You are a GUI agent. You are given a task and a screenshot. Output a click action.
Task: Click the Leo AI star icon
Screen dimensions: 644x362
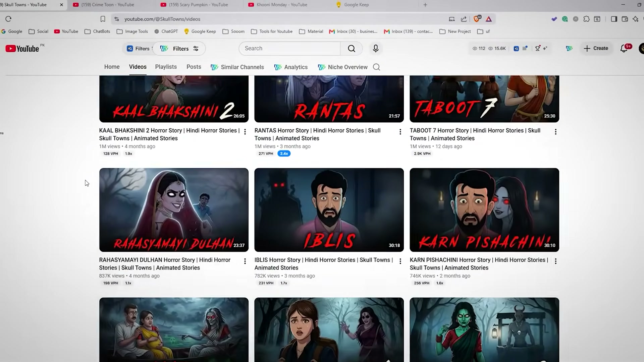coord(635,19)
